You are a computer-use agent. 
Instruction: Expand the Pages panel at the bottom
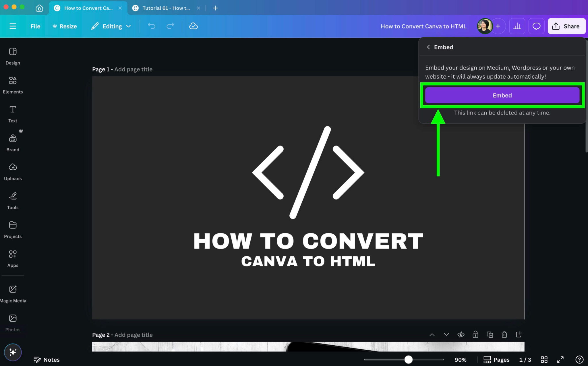click(496, 359)
